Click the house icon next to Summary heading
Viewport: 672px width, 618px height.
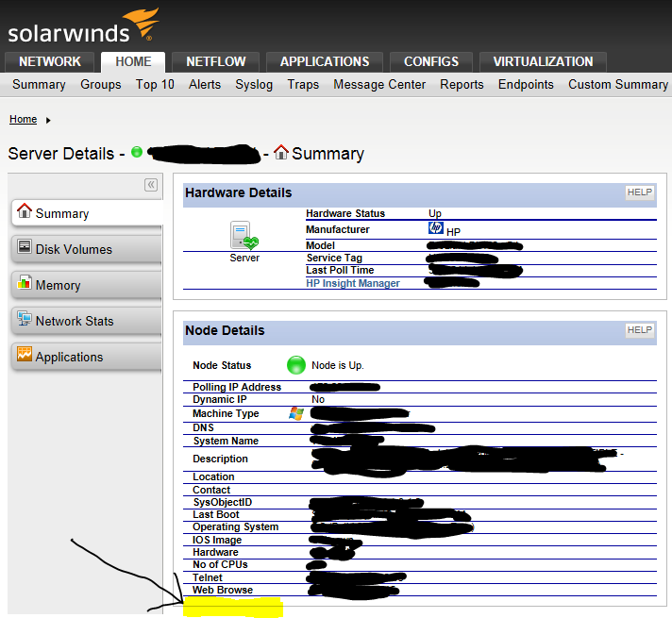(280, 152)
